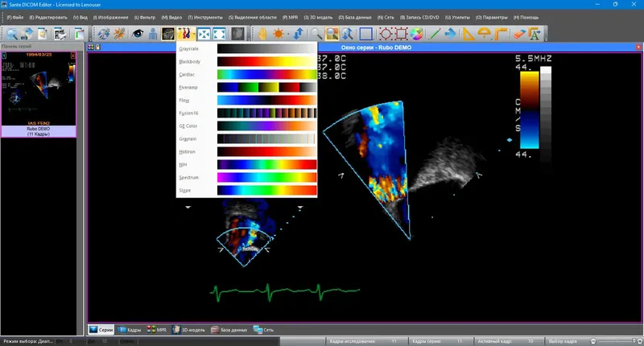The width and height of the screenshot is (644, 346).
Task: Open the MPR menu in menu bar
Action: click(291, 18)
